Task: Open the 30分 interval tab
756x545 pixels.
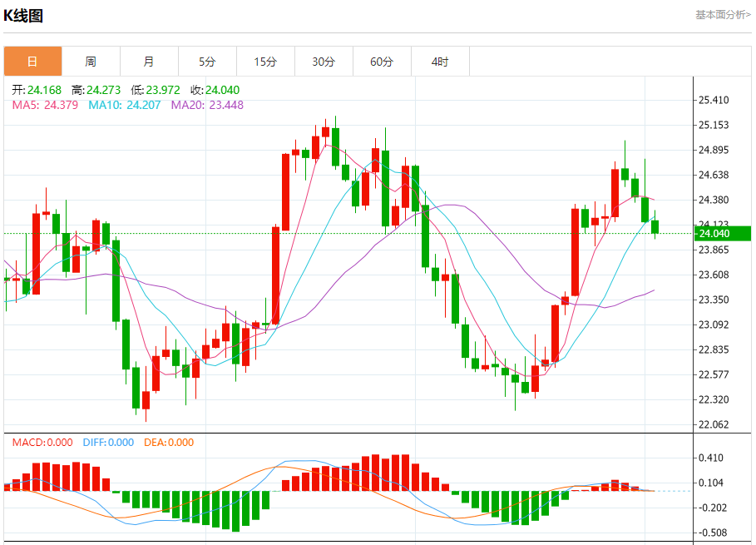Action: tap(324, 62)
